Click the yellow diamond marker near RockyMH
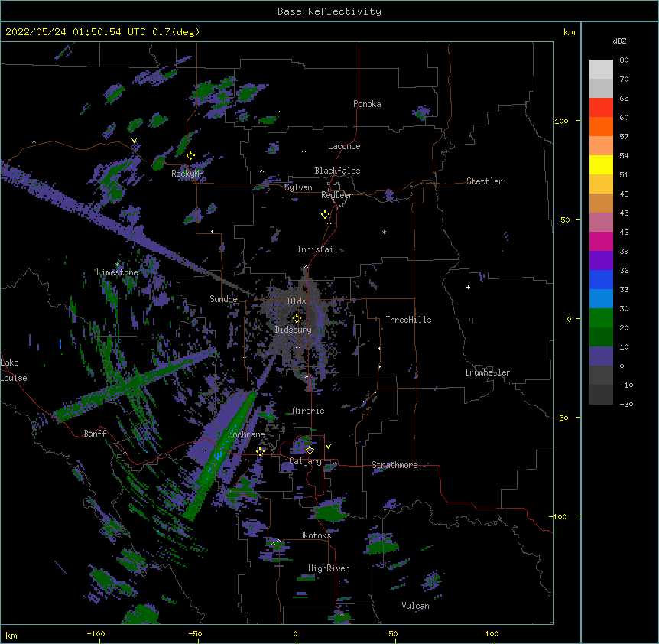This screenshot has height=644, width=659. coord(191,156)
